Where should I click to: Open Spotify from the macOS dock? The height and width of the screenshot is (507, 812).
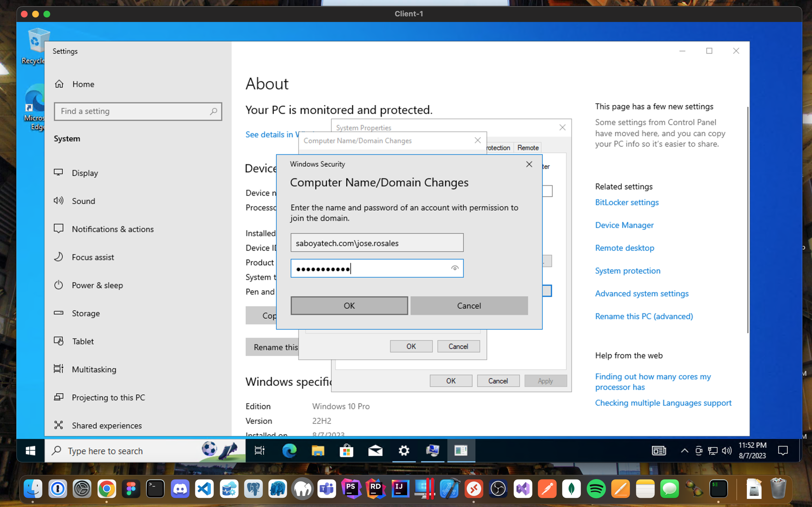596,489
